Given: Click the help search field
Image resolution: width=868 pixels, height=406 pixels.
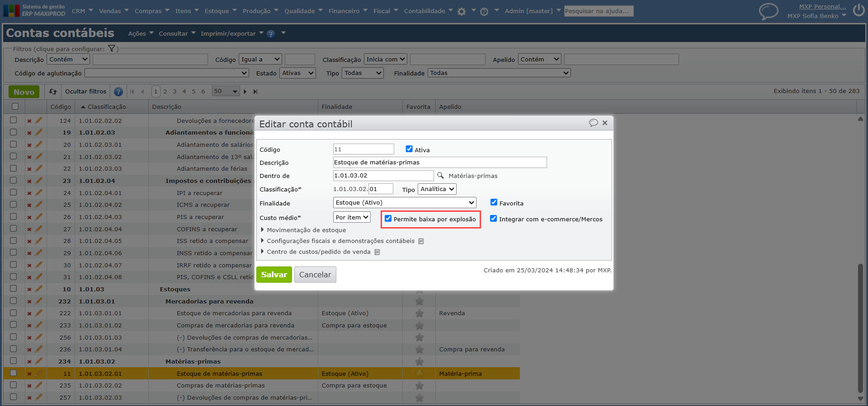Looking at the screenshot, I should click(599, 11).
